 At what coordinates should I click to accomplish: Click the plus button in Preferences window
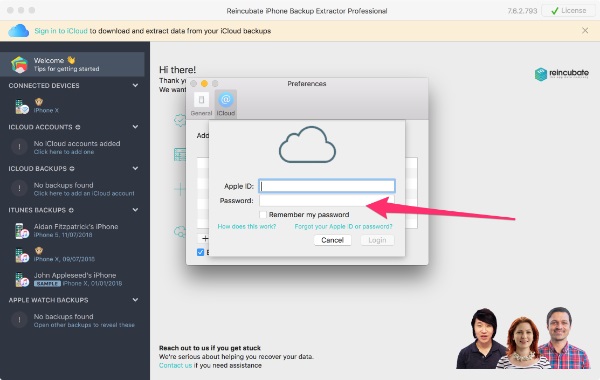pos(205,239)
